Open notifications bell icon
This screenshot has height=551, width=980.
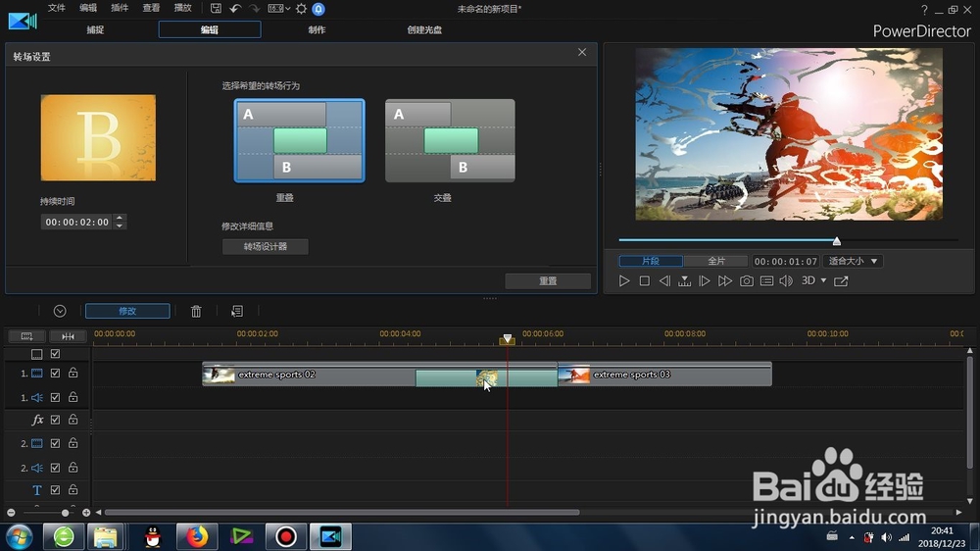[318, 9]
